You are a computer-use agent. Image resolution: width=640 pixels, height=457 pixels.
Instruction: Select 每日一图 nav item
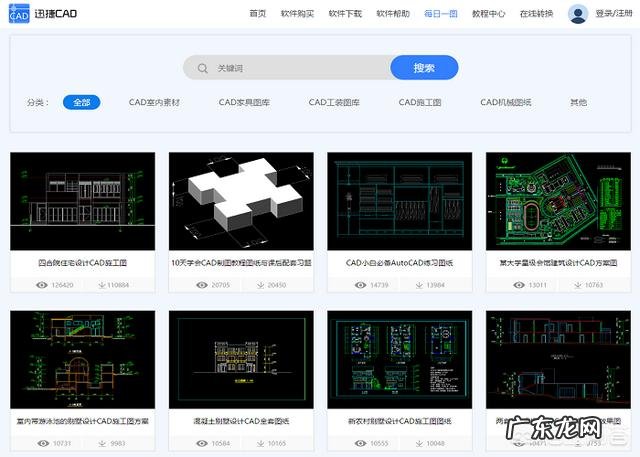tap(440, 13)
